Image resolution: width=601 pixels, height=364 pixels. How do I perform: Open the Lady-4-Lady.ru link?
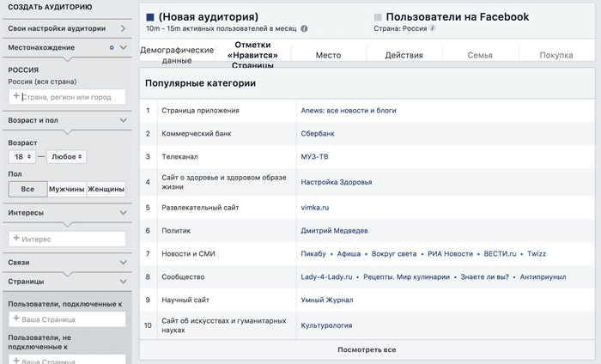point(326,276)
